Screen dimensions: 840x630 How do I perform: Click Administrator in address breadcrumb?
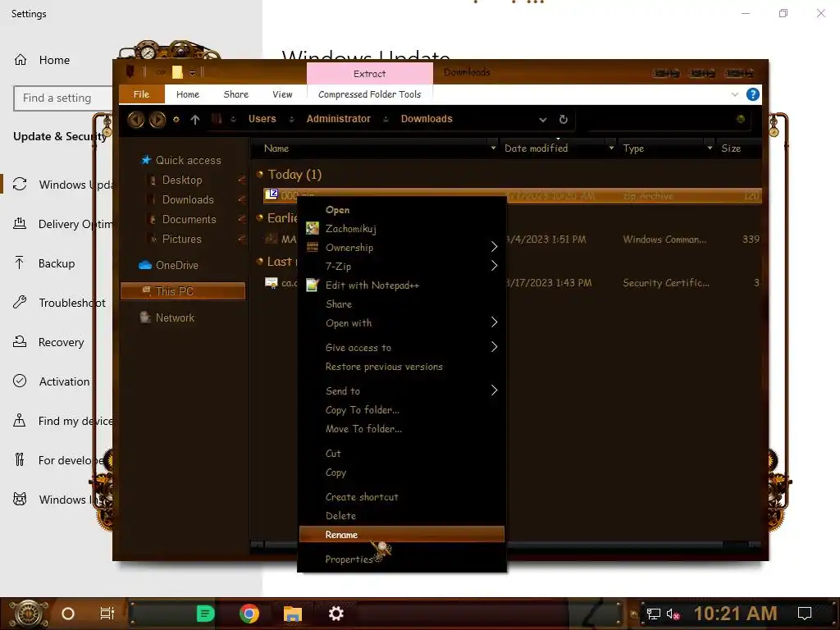338,119
